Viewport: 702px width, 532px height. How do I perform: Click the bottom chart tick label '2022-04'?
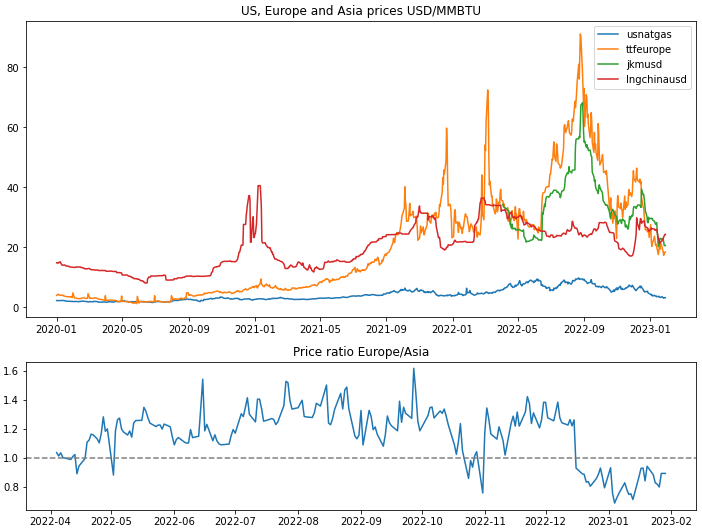[x=51, y=522]
